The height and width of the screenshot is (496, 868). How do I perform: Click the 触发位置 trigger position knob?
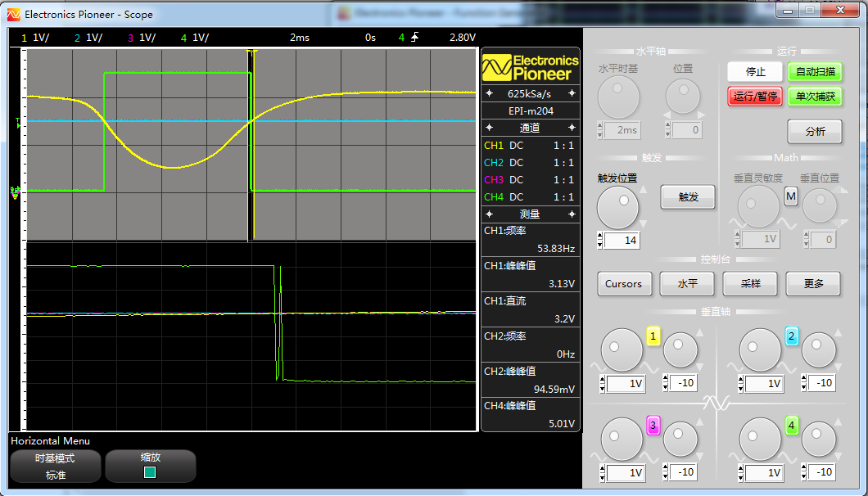click(617, 208)
